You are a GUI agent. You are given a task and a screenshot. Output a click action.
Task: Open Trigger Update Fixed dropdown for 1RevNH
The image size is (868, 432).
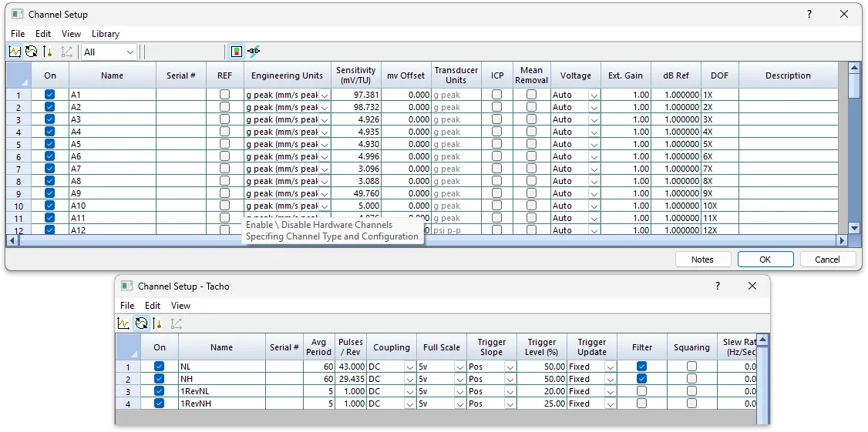(x=610, y=404)
